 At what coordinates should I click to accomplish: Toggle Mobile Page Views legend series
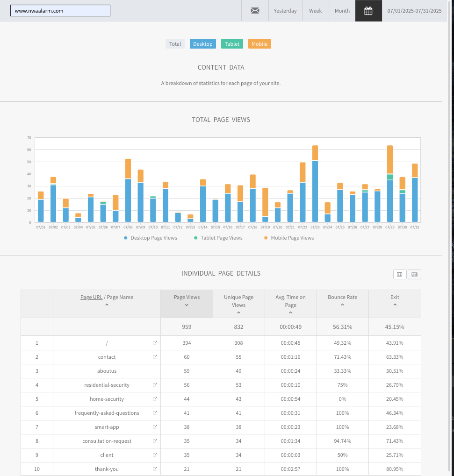pyautogui.click(x=289, y=238)
